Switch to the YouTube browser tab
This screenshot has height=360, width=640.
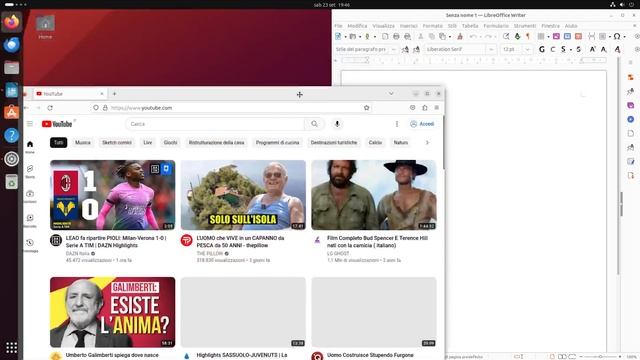click(70, 94)
